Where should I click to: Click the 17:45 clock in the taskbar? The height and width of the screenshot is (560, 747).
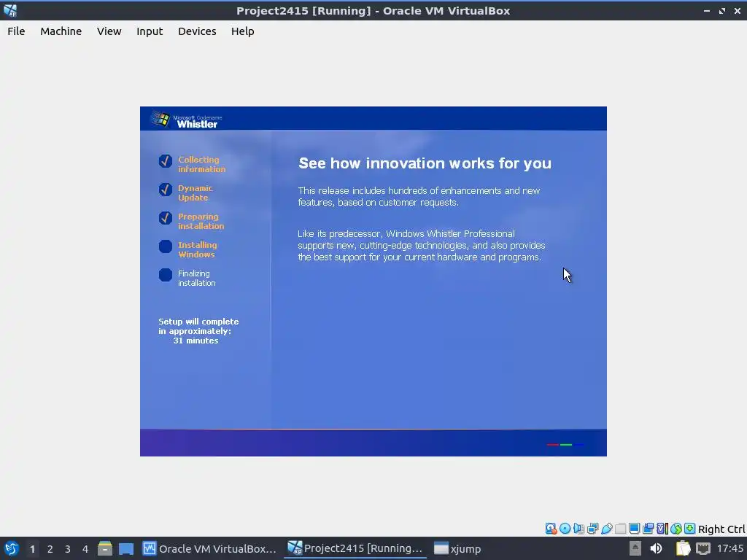(x=729, y=548)
